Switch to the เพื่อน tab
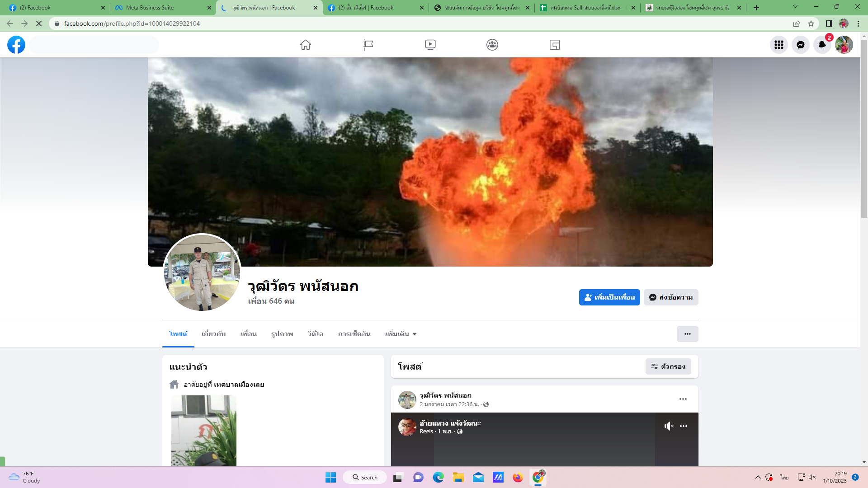Image resolution: width=868 pixels, height=488 pixels. 248,334
